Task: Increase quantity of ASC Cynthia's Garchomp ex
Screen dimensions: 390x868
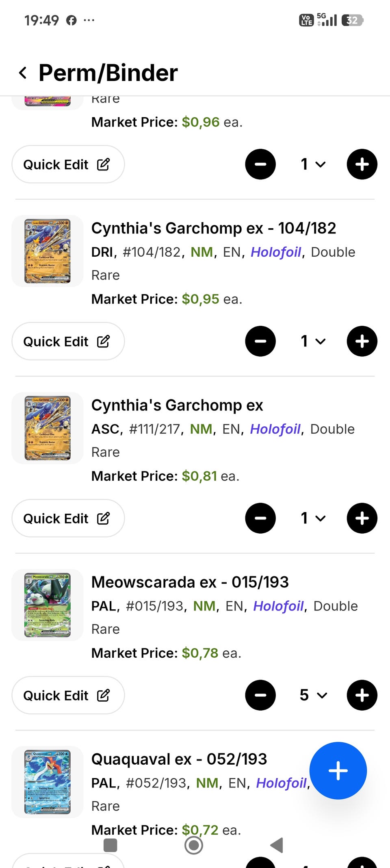Action: click(x=362, y=518)
